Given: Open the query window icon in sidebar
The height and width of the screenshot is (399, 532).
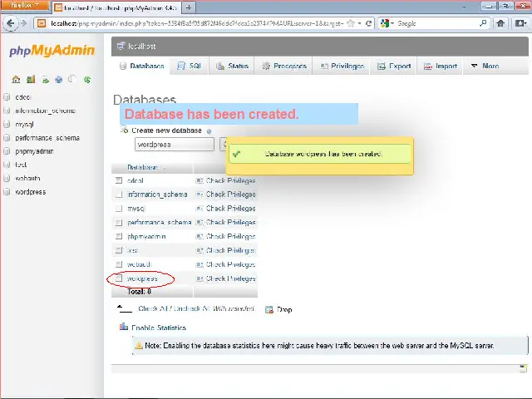Looking at the screenshot, I should (45, 80).
